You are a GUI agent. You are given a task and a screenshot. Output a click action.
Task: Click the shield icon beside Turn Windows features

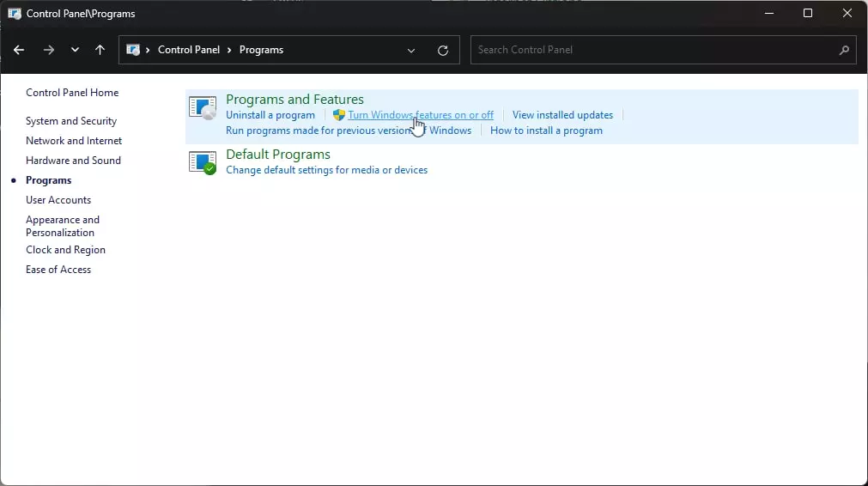pyautogui.click(x=339, y=115)
